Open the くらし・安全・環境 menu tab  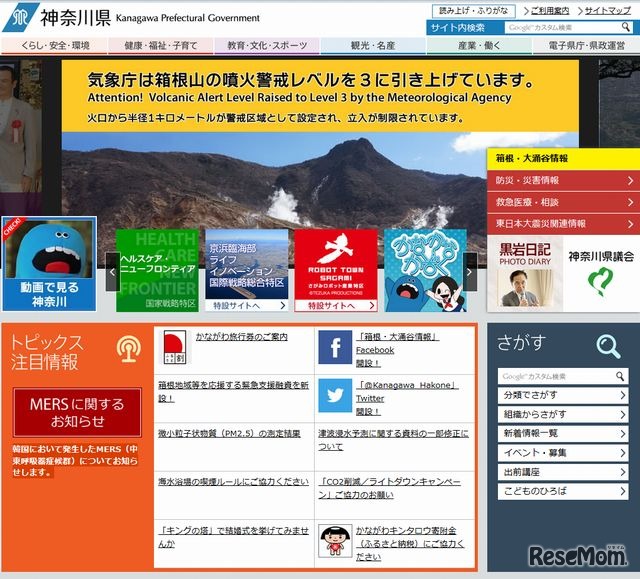pos(54,46)
